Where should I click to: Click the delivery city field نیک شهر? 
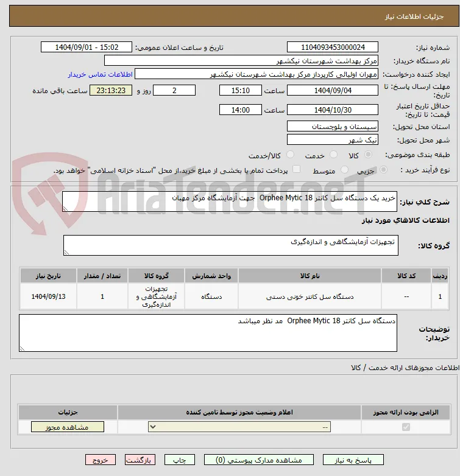tap(333, 139)
